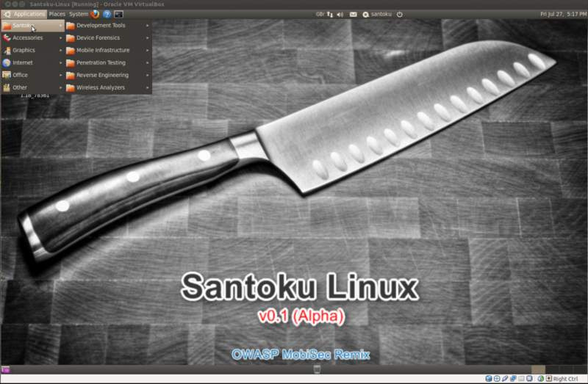The image size is (588, 384).
Task: Open the GBr keyboard layout indicator
Action: [x=320, y=14]
